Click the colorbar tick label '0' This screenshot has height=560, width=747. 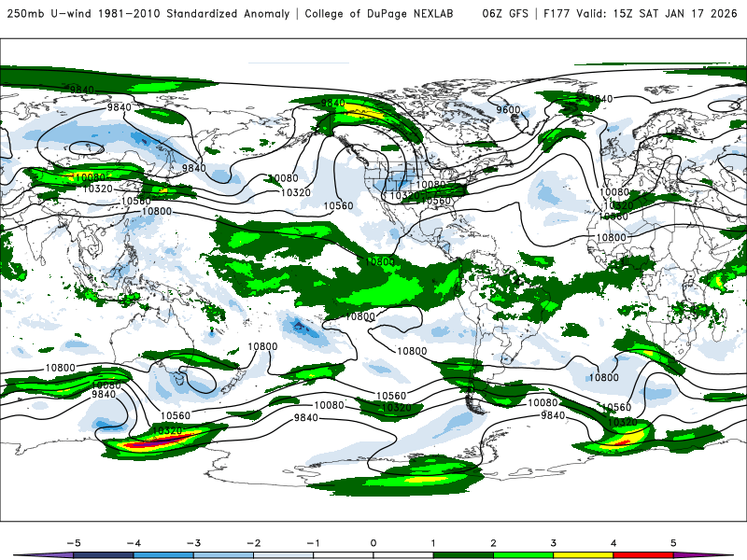point(373,543)
